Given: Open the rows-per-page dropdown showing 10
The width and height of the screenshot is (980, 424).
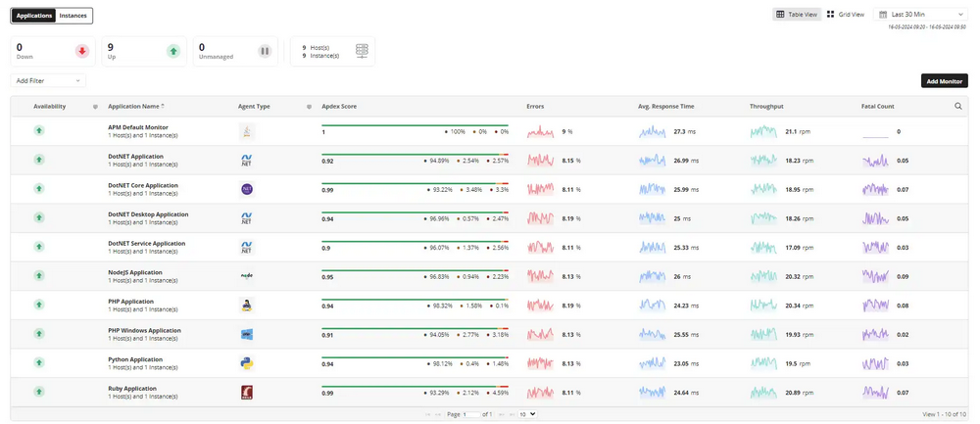Looking at the screenshot, I should tap(527, 415).
